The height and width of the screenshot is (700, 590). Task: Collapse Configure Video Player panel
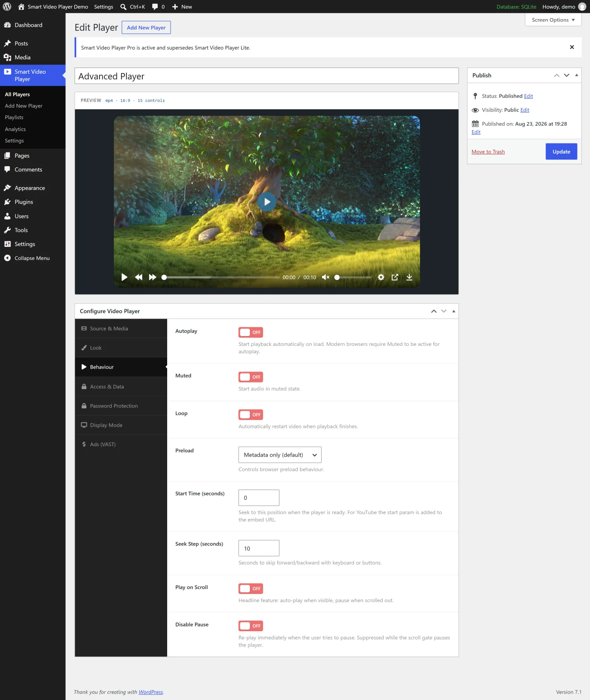point(454,311)
